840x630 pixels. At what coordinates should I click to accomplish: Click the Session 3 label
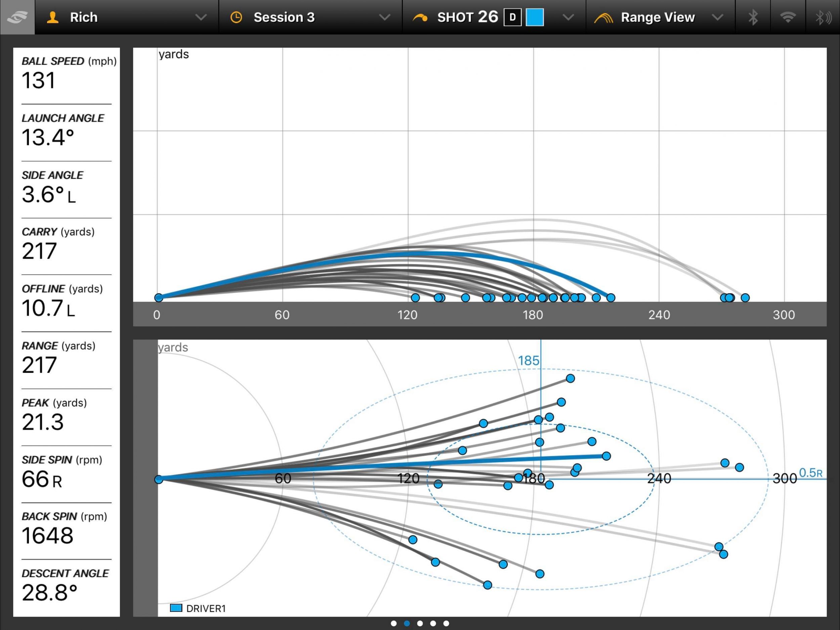click(284, 17)
